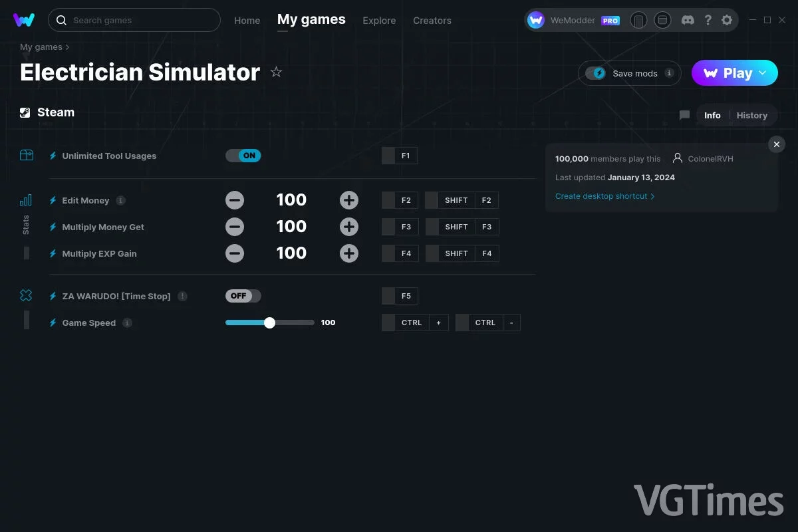
Task: Click SHIFT F4 hotkey for Multiply EXP Gain
Action: [x=462, y=253]
